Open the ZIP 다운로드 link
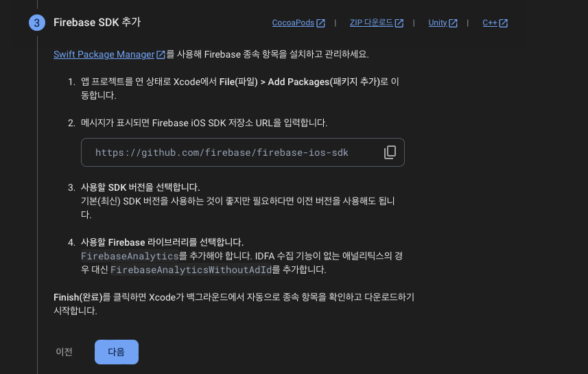Image resolution: width=588 pixels, height=374 pixels. [371, 23]
